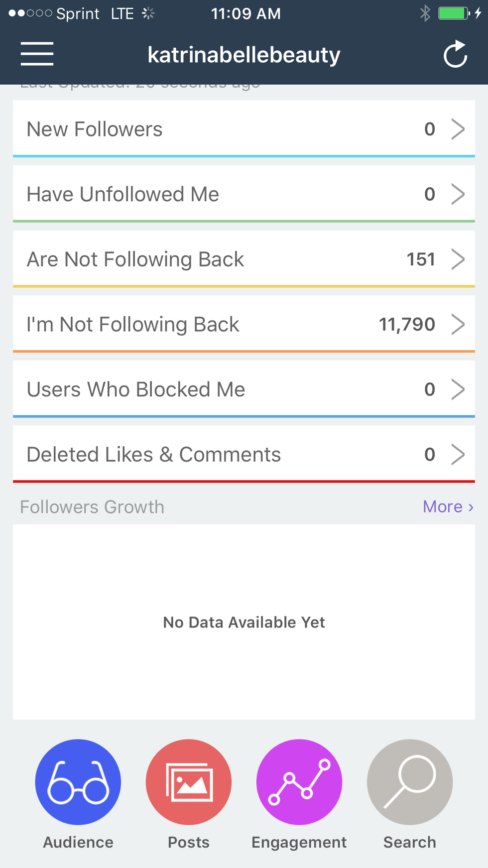Expand Users Who Blocked Me chevron
The width and height of the screenshot is (488, 868).
pos(458,389)
